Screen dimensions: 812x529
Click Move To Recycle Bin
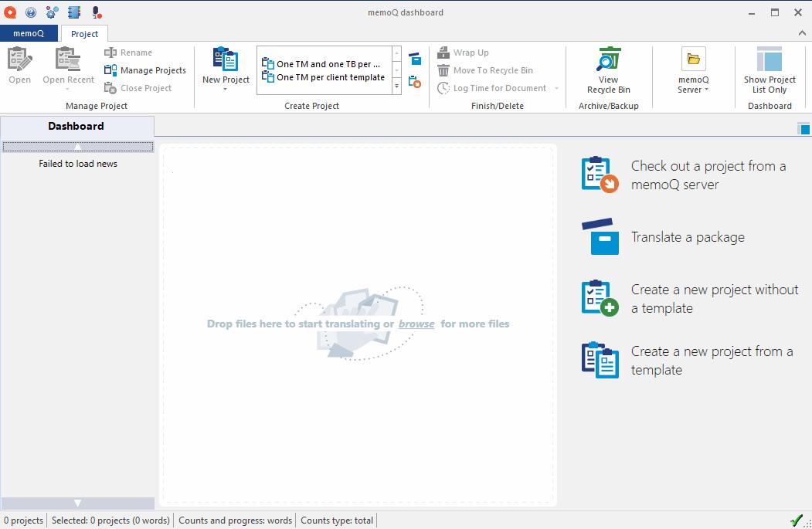[485, 70]
